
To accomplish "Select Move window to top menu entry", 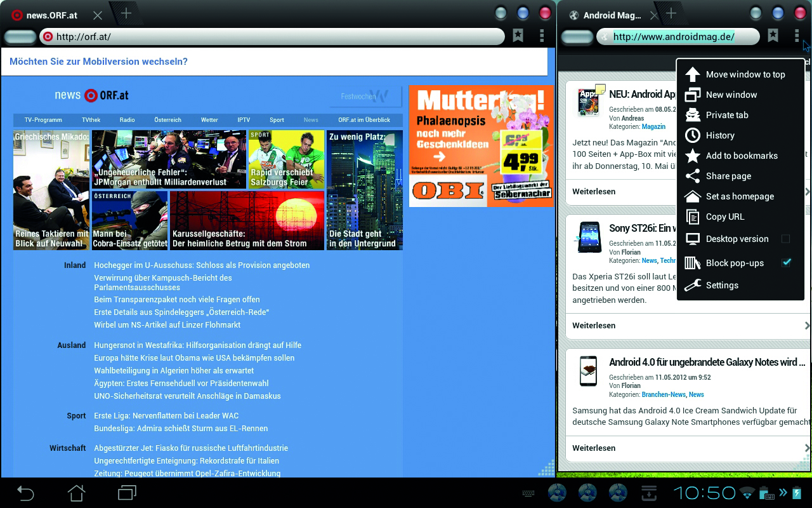I will point(744,74).
